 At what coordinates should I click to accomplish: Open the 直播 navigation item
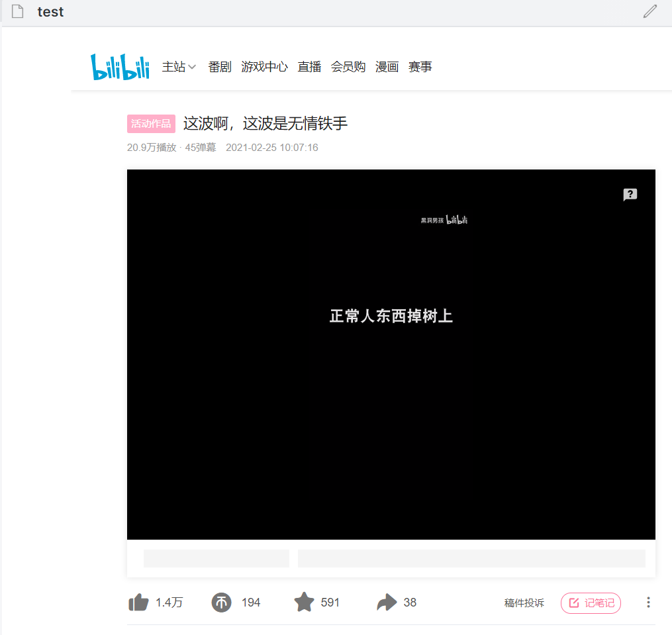click(309, 66)
